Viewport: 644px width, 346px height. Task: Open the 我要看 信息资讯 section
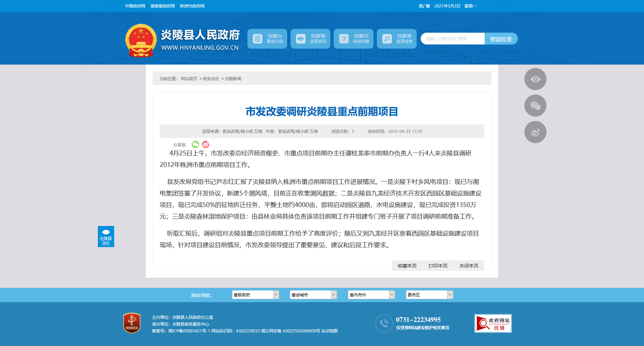click(x=310, y=39)
